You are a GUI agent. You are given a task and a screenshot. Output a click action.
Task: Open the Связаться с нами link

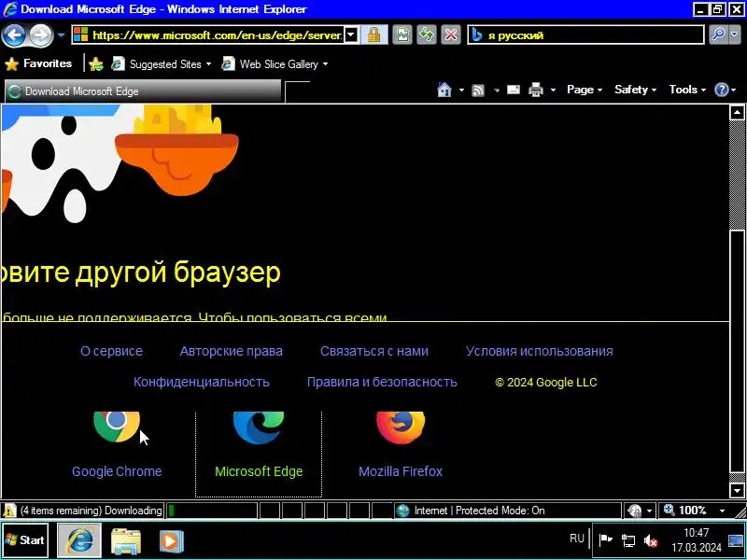tap(374, 351)
